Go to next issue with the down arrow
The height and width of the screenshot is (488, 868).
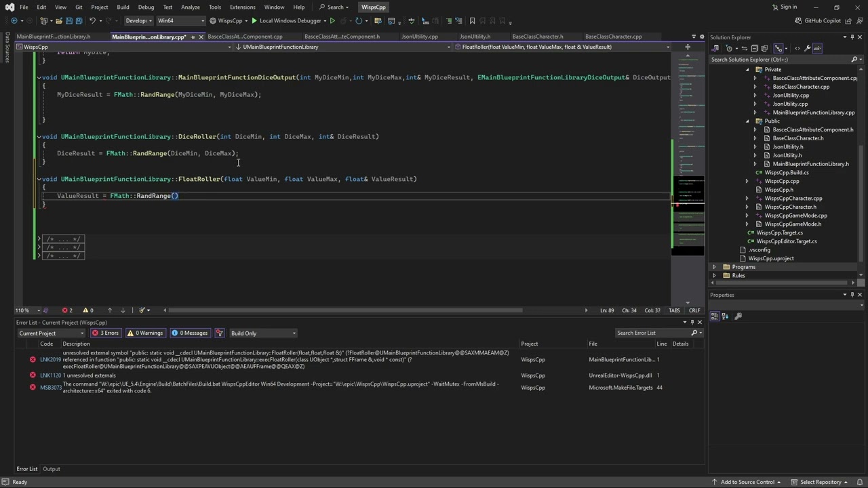click(123, 310)
